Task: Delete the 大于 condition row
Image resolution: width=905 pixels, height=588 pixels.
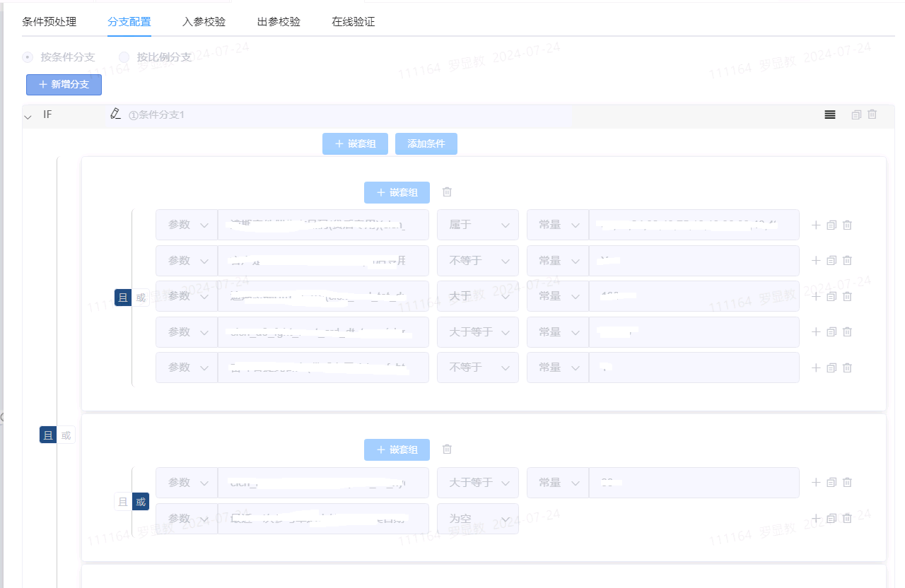Action: 847,296
